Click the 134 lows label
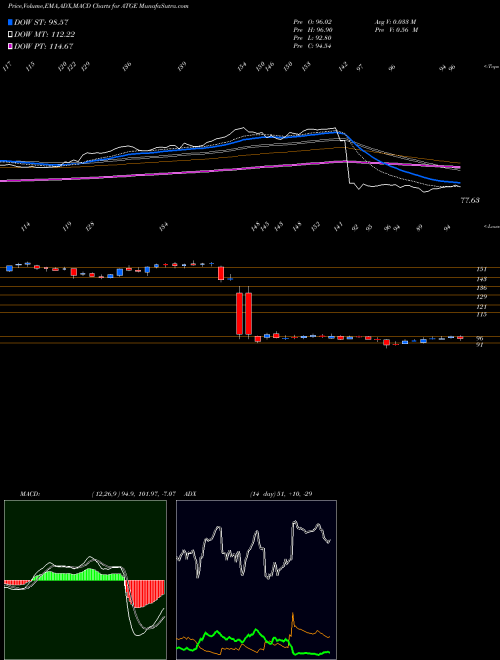The image size is (500, 660). tap(164, 227)
